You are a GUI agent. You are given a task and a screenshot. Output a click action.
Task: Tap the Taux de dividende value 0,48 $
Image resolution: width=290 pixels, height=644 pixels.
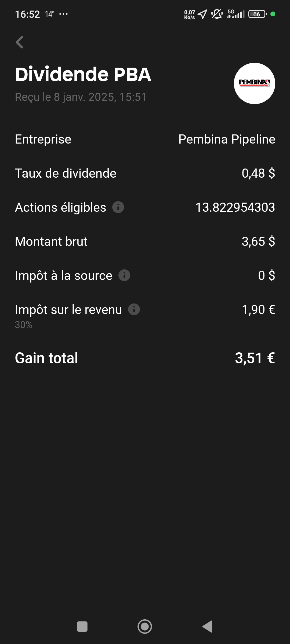[x=258, y=173]
